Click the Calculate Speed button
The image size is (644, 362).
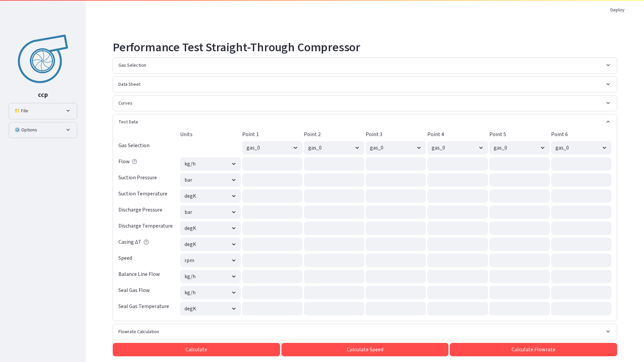[x=365, y=350]
